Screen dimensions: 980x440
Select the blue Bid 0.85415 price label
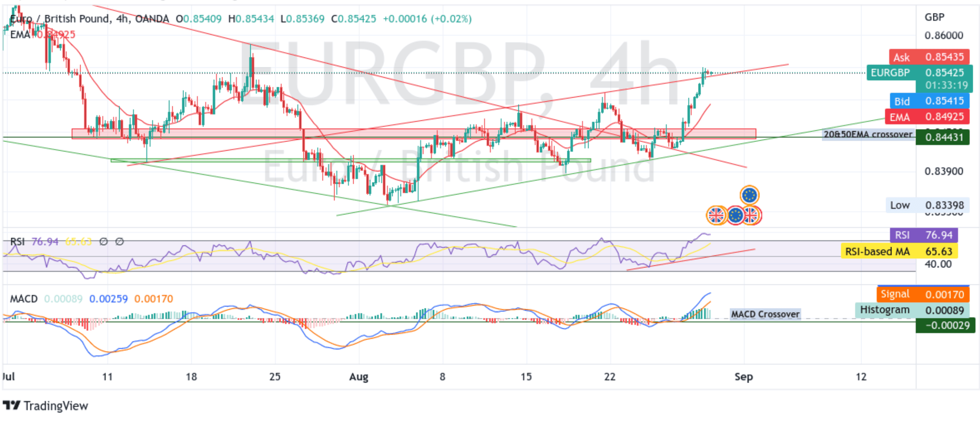coord(929,101)
